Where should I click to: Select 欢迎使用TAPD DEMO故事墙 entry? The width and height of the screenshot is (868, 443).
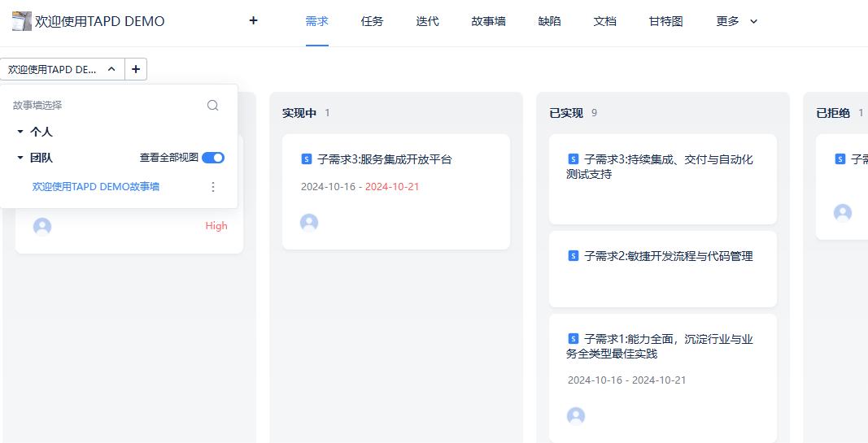pos(96,187)
